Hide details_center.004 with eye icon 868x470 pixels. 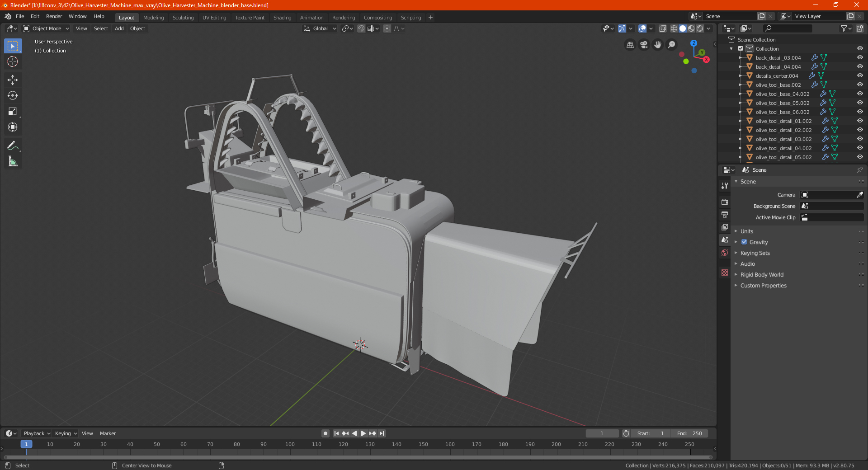(860, 75)
